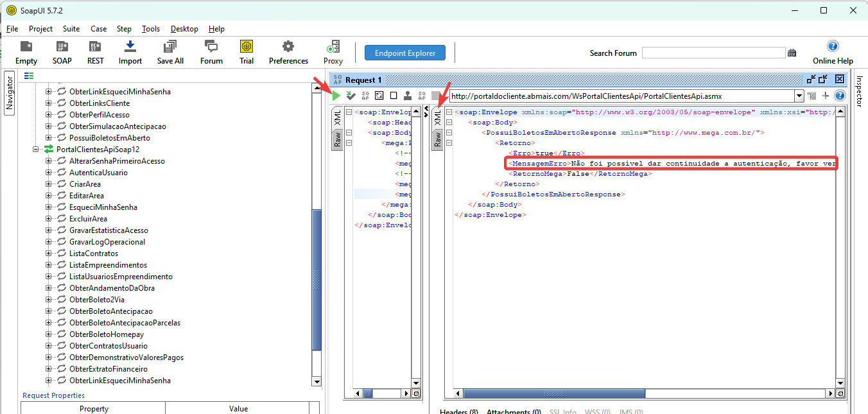
Task: Open the Headers (8) response tab
Action: coord(458,411)
